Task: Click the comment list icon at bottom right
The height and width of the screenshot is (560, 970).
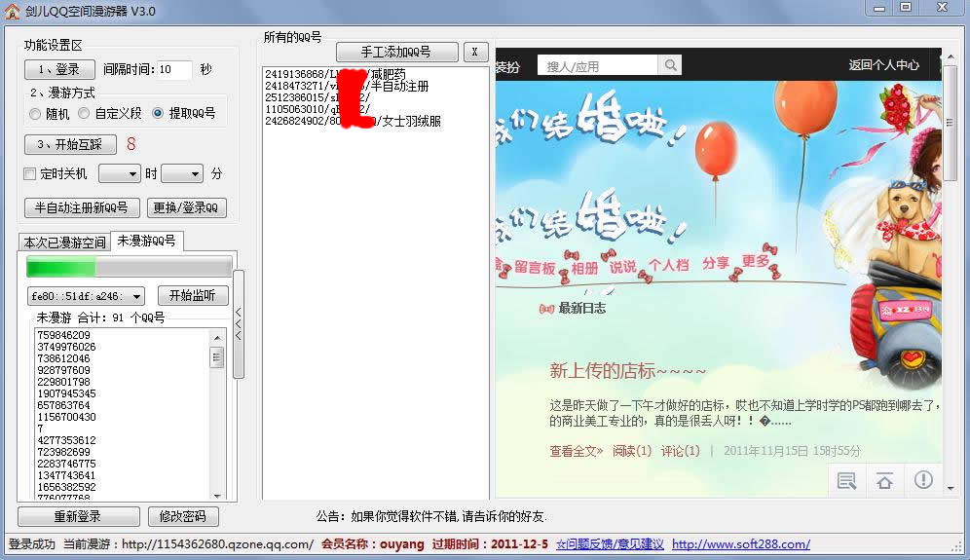Action: [846, 480]
